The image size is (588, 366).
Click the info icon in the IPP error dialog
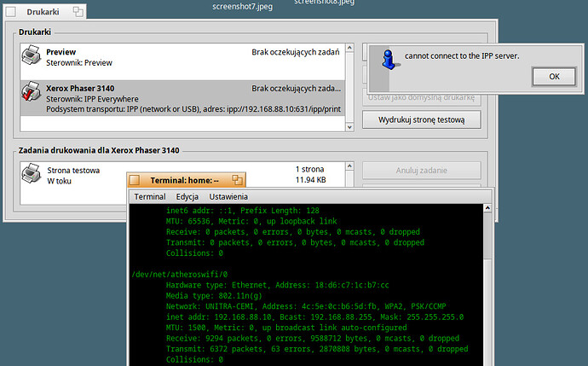390,60
